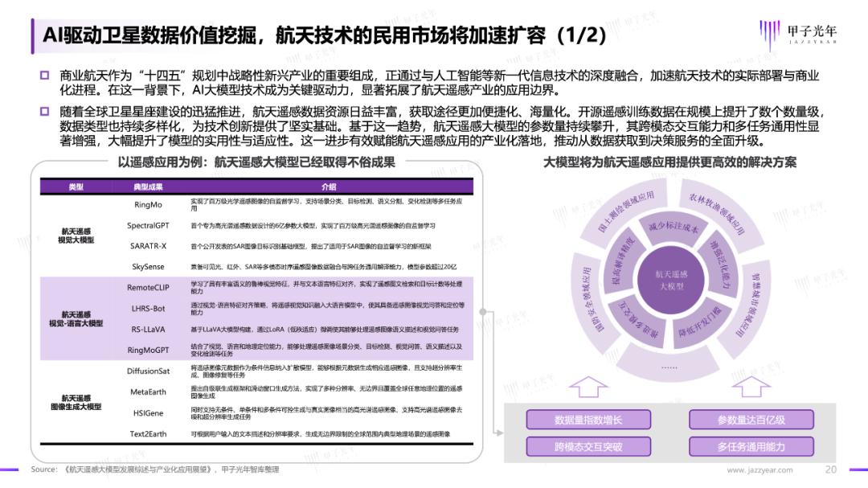
Task: Open the www.jazzyear.com link
Action: tap(759, 470)
